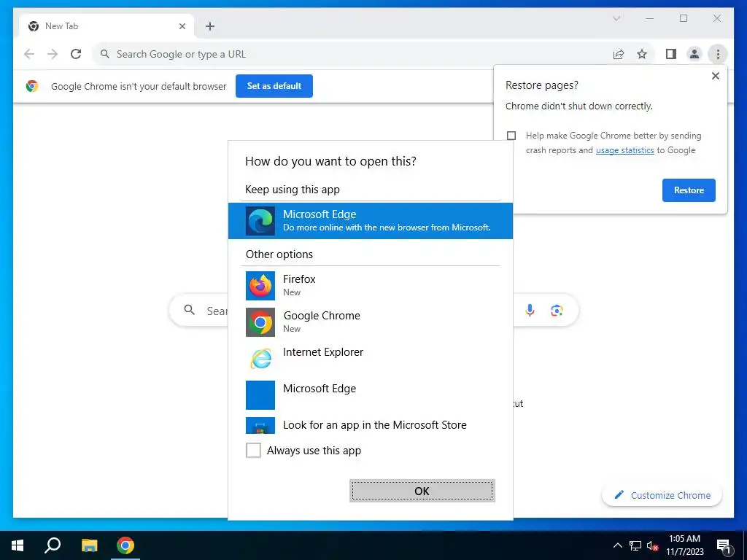Show hidden system tray icons
The width and height of the screenshot is (747, 560).
[x=617, y=545]
